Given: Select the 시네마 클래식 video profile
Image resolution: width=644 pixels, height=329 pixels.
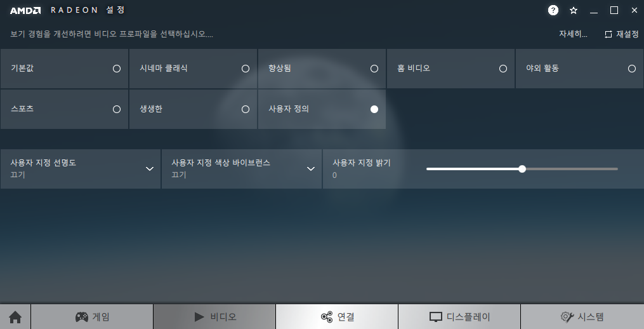Looking at the screenshot, I should (x=193, y=69).
